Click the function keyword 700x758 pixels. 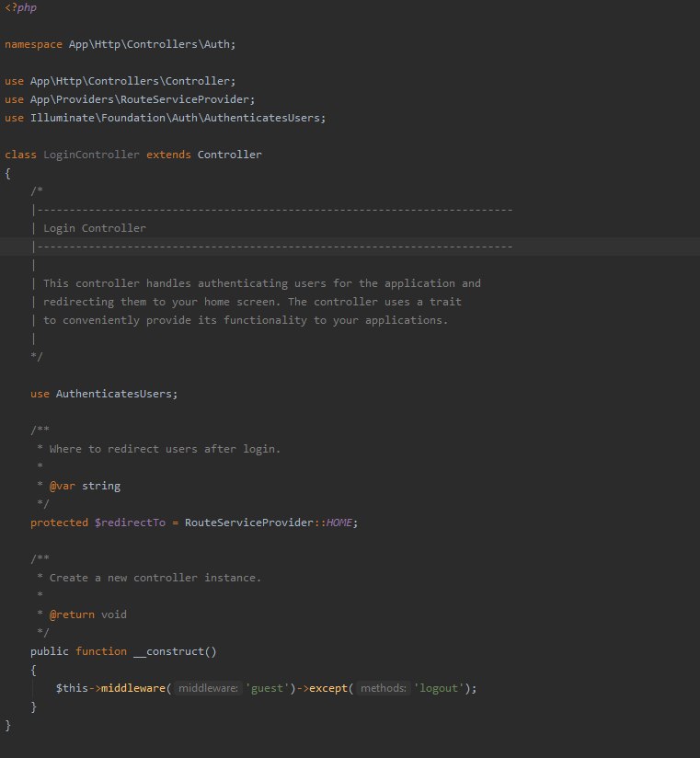(x=101, y=651)
